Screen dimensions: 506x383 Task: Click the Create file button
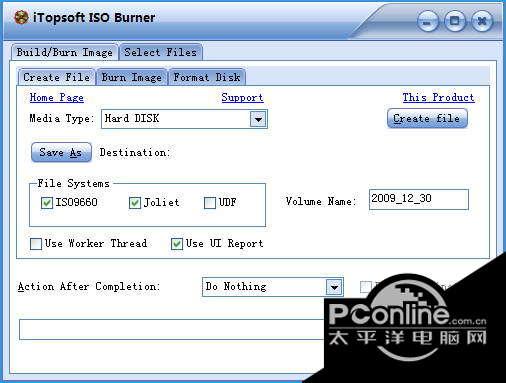pyautogui.click(x=427, y=118)
